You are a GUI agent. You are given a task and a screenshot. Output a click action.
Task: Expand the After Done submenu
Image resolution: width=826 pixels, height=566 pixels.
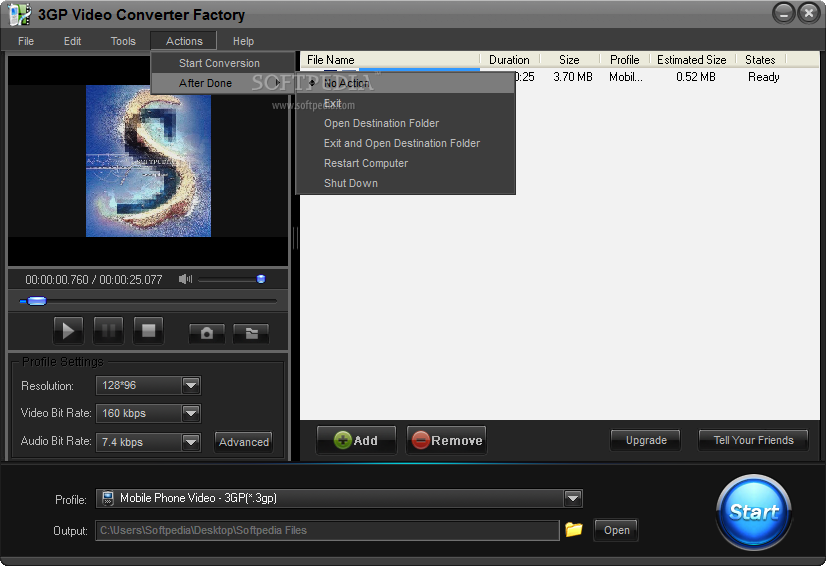[223, 83]
